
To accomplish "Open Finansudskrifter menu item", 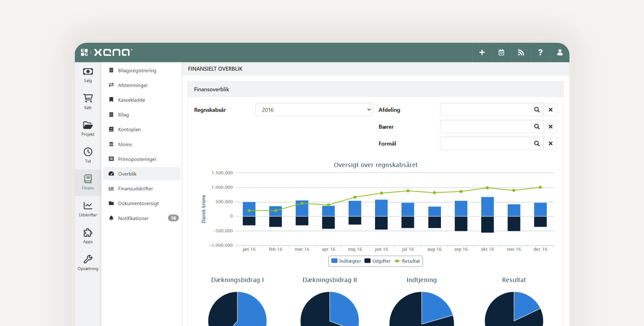I will [x=142, y=189].
